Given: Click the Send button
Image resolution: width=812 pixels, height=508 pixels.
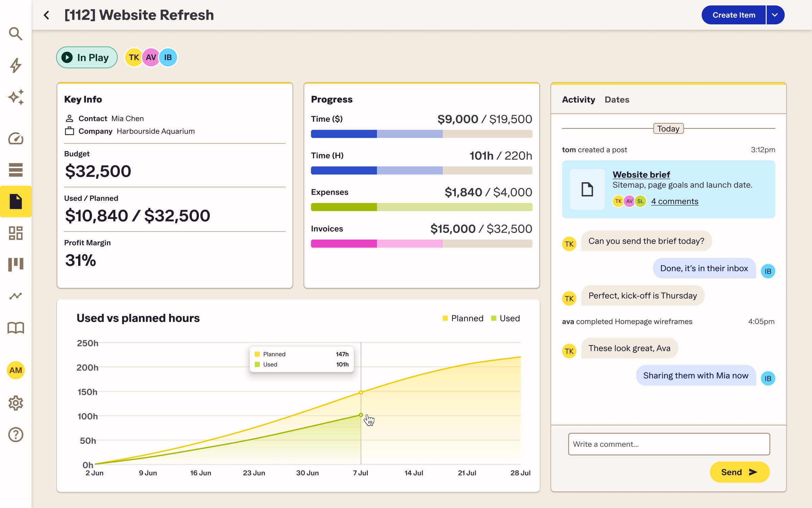Looking at the screenshot, I should pos(740,472).
